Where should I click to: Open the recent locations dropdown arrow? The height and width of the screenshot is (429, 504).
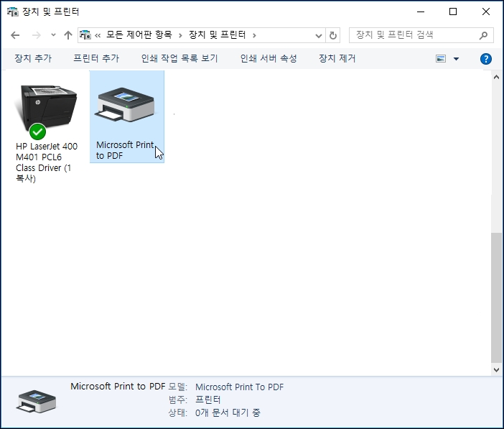53,35
